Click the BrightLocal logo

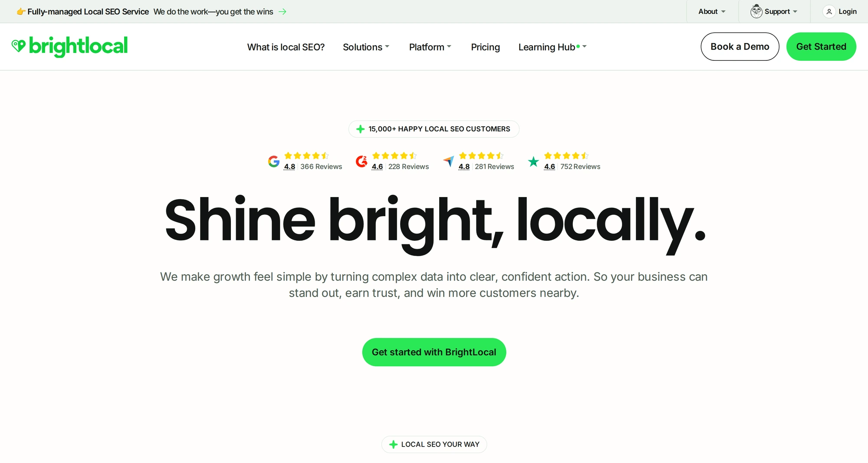click(69, 46)
